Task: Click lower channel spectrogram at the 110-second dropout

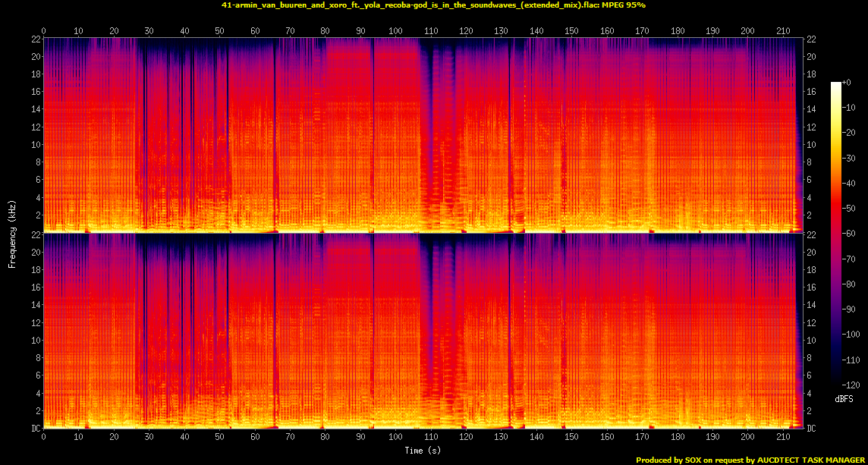Action: coord(431,331)
